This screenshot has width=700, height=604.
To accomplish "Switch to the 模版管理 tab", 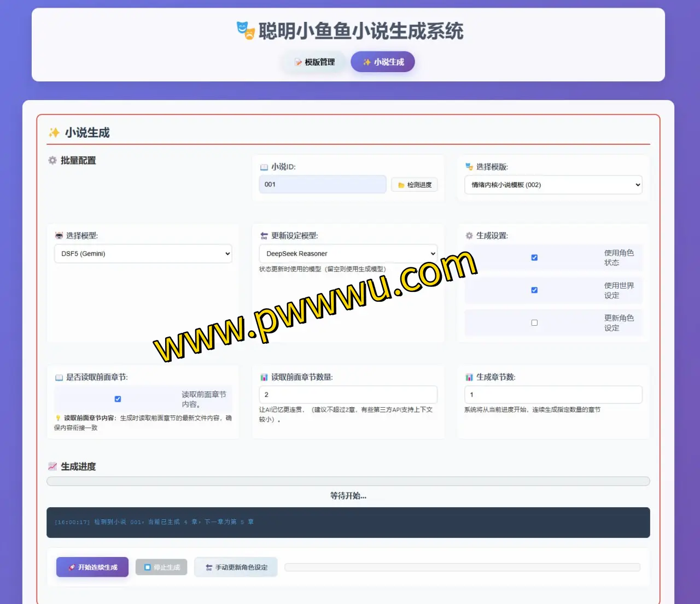I will coord(313,62).
